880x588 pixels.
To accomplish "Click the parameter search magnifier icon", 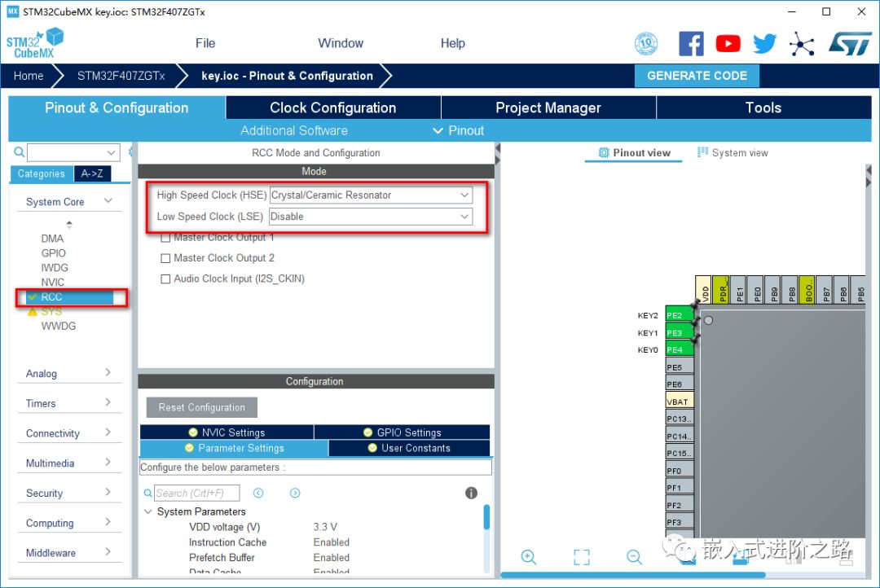I will 148,493.
